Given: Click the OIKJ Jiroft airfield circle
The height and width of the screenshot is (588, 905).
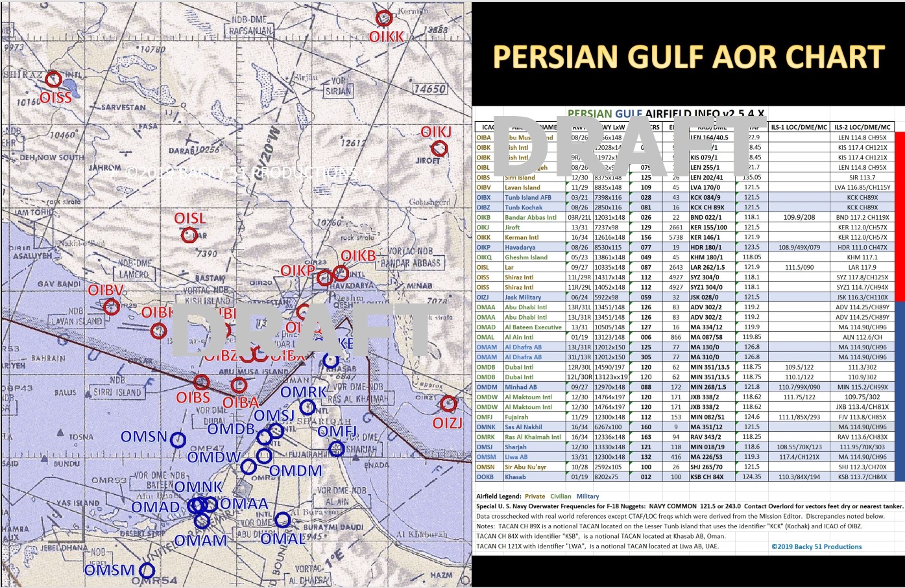Looking at the screenshot, I should pyautogui.click(x=440, y=148).
